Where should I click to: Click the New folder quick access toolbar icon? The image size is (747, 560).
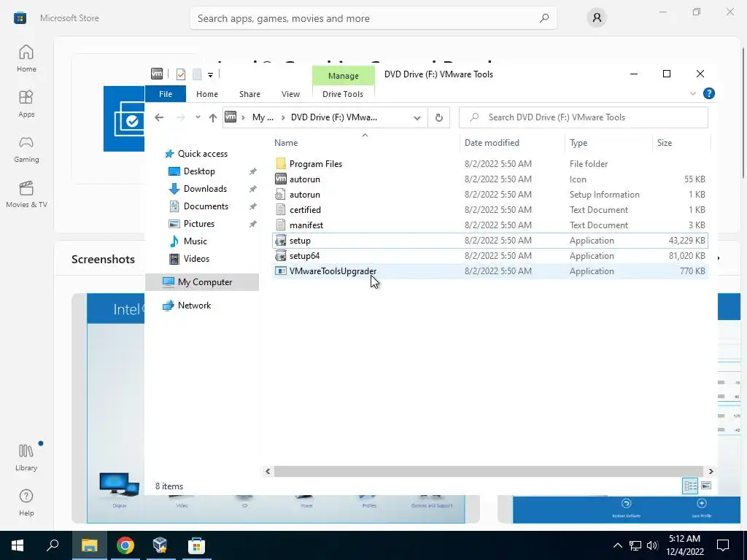point(197,74)
